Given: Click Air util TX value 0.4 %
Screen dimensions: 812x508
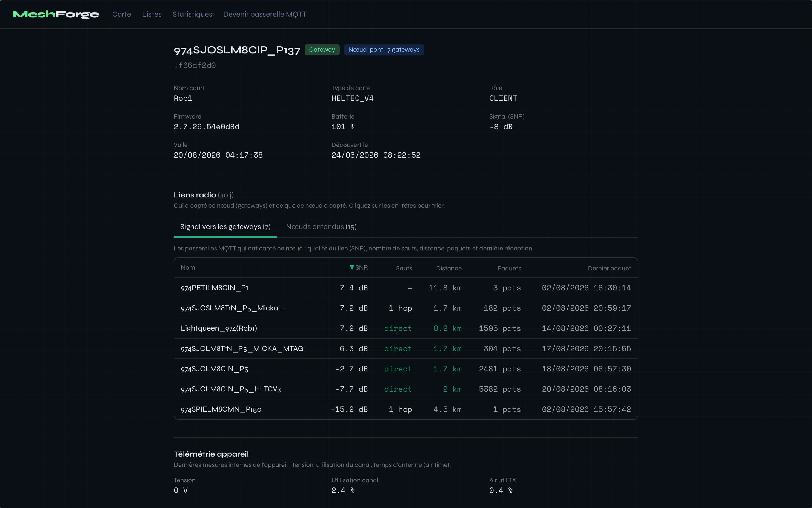Looking at the screenshot, I should [x=501, y=490].
